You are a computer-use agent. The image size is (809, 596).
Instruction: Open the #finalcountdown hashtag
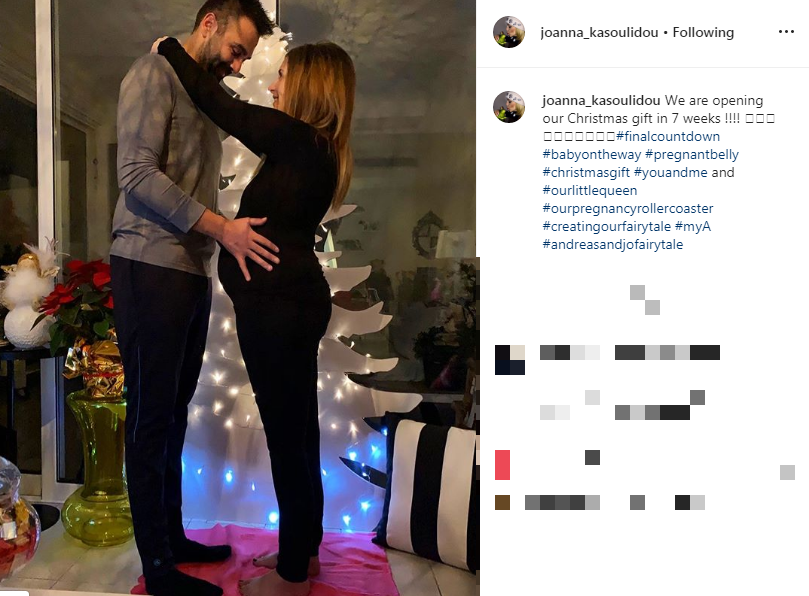point(668,136)
